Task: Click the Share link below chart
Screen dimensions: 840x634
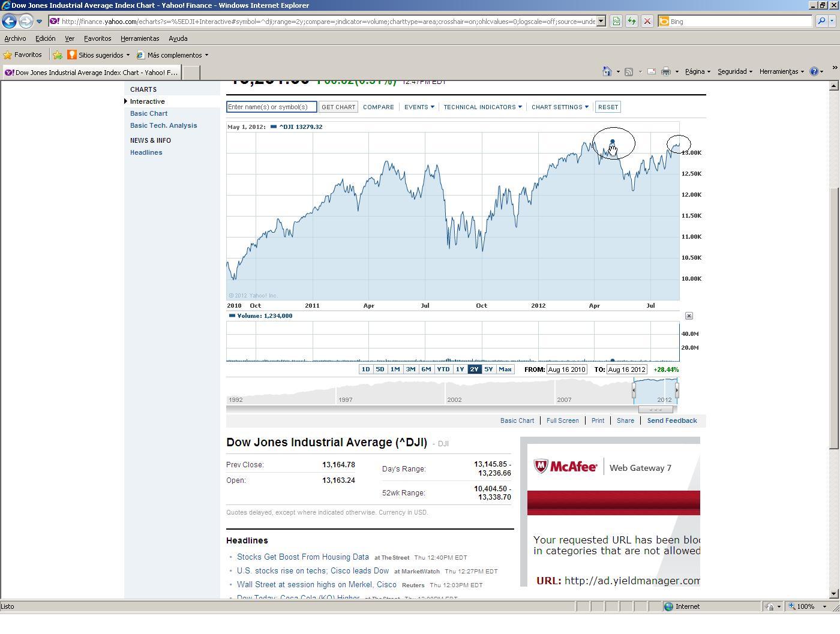Action: point(625,420)
